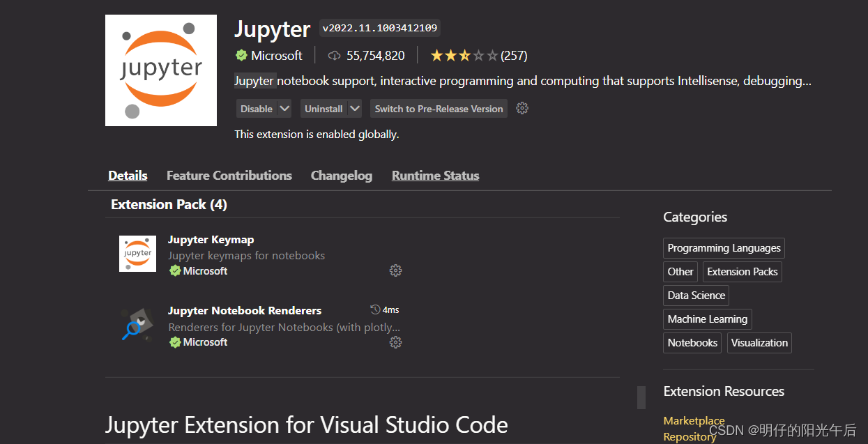This screenshot has width=868, height=444.
Task: Click the 'Categories' heading
Action: tap(695, 217)
